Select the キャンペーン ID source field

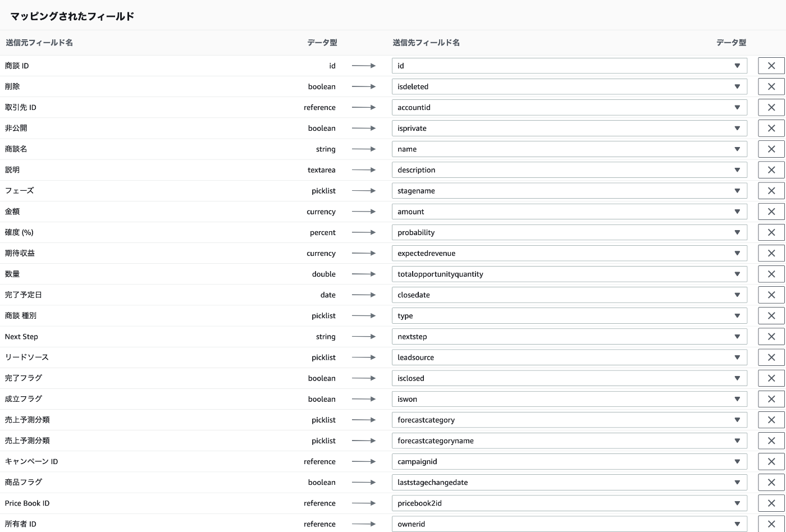pyautogui.click(x=31, y=461)
